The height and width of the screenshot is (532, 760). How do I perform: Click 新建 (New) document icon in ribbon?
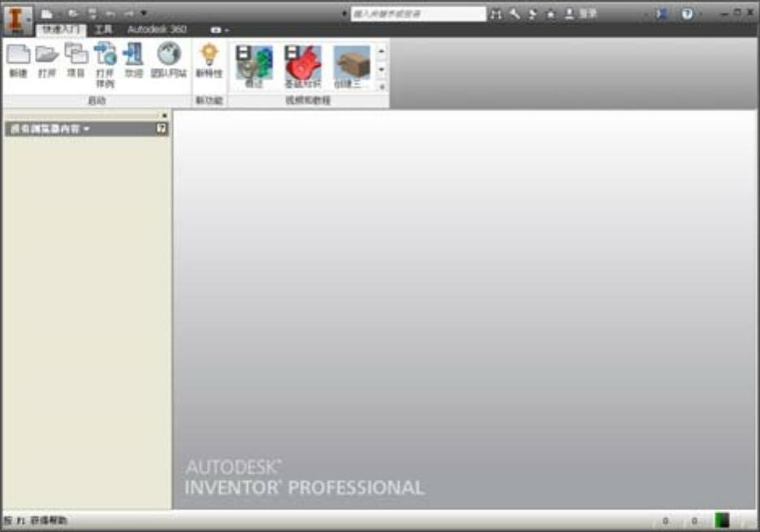coord(19,61)
